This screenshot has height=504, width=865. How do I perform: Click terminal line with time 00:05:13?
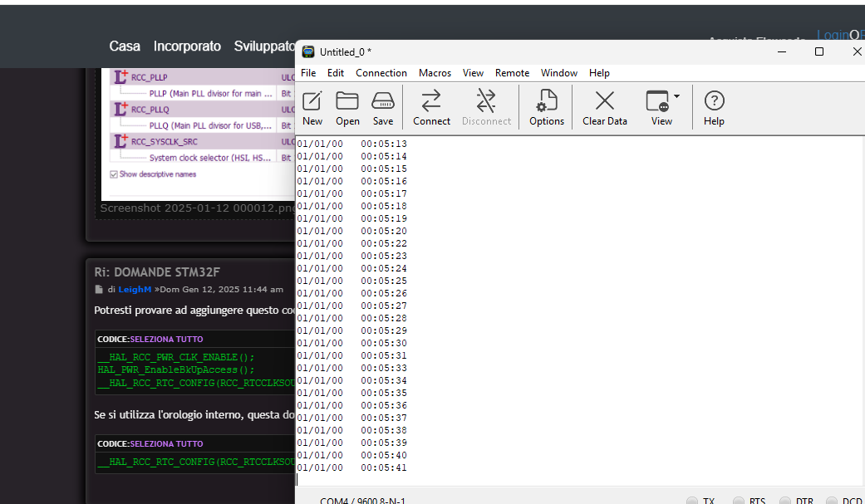click(352, 144)
